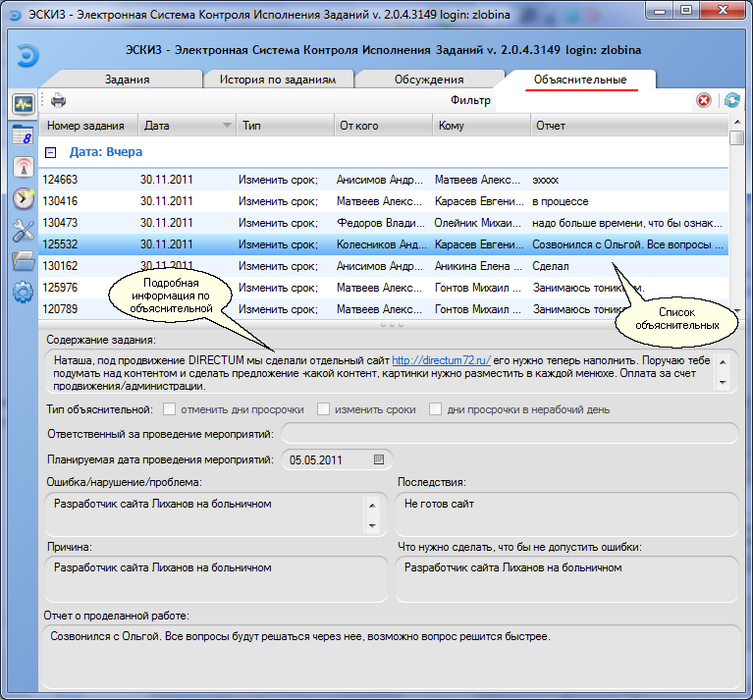Viewport: 753px width, 700px height.
Task: Switch to the Обсуждения tab
Action: click(429, 80)
